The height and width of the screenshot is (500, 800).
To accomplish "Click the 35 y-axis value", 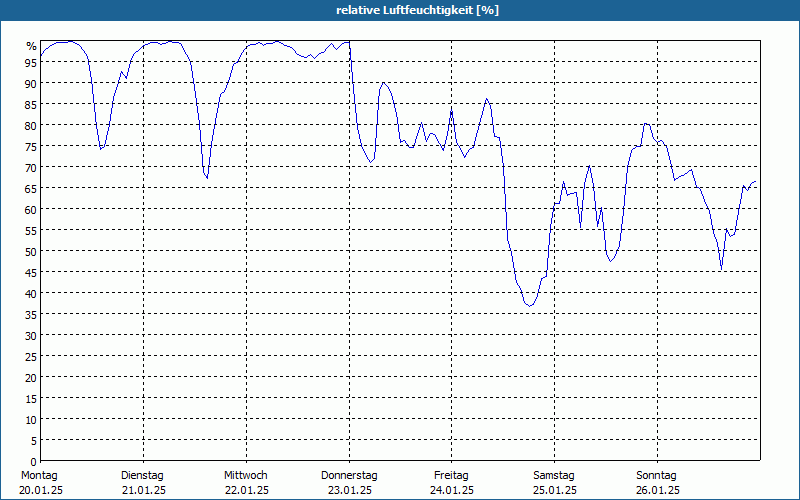I will 32,314.
